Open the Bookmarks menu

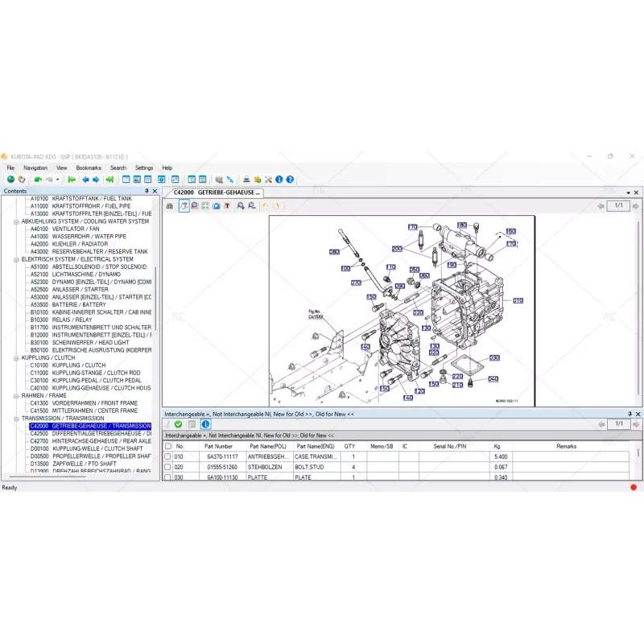(89, 168)
